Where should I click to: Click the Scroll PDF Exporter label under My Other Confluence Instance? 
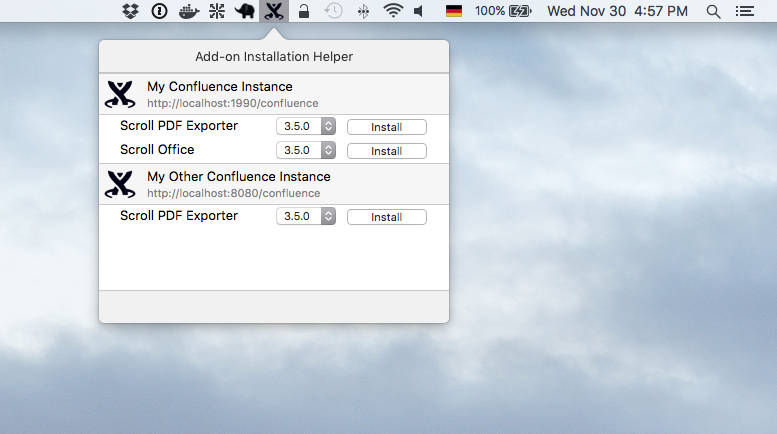(179, 216)
